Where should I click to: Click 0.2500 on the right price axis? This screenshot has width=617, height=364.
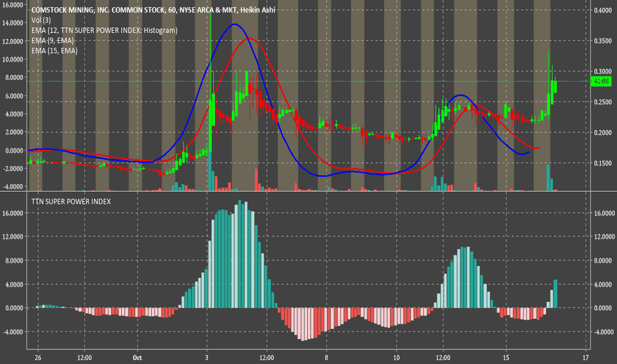click(602, 103)
